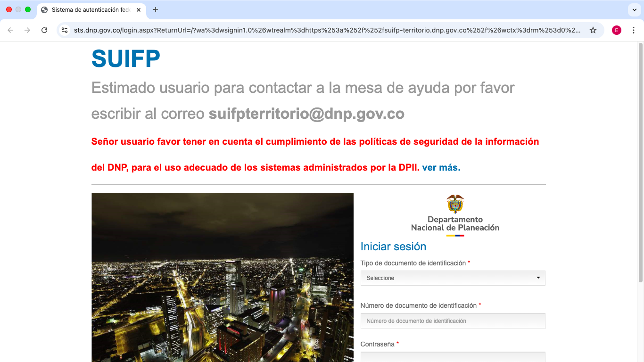This screenshot has width=644, height=362.
Task: Open Chrome three-dot menu
Action: (634, 30)
